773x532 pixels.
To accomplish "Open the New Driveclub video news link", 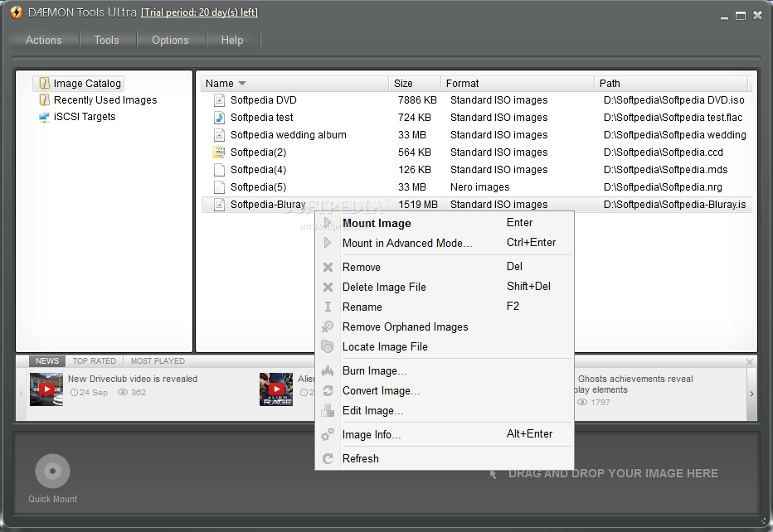I will pyautogui.click(x=131, y=378).
